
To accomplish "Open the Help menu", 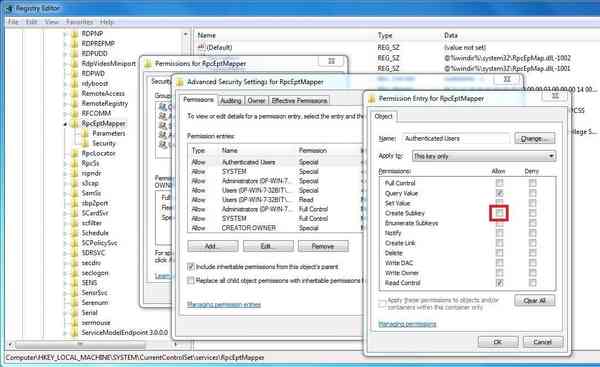I will (x=106, y=22).
